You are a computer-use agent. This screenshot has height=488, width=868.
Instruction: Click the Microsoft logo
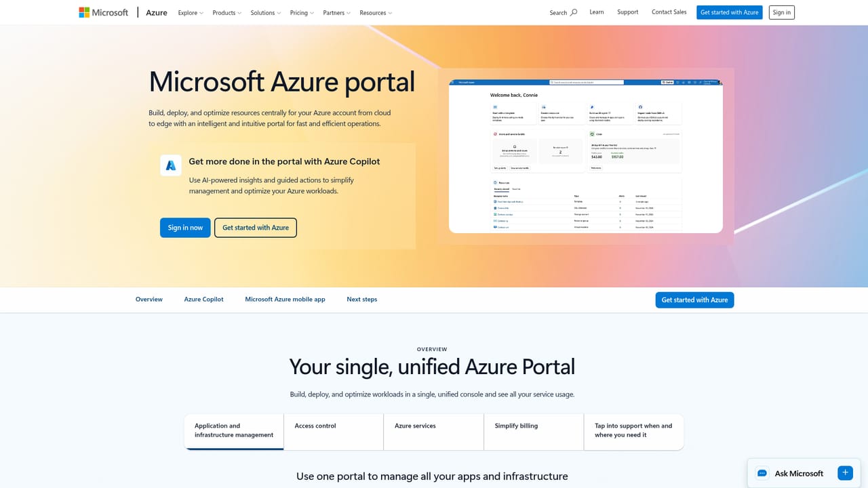[103, 12]
